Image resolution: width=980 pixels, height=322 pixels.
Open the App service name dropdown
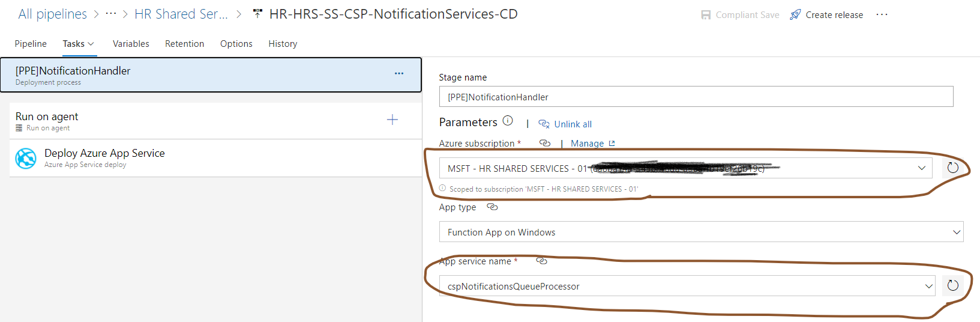tap(687, 286)
